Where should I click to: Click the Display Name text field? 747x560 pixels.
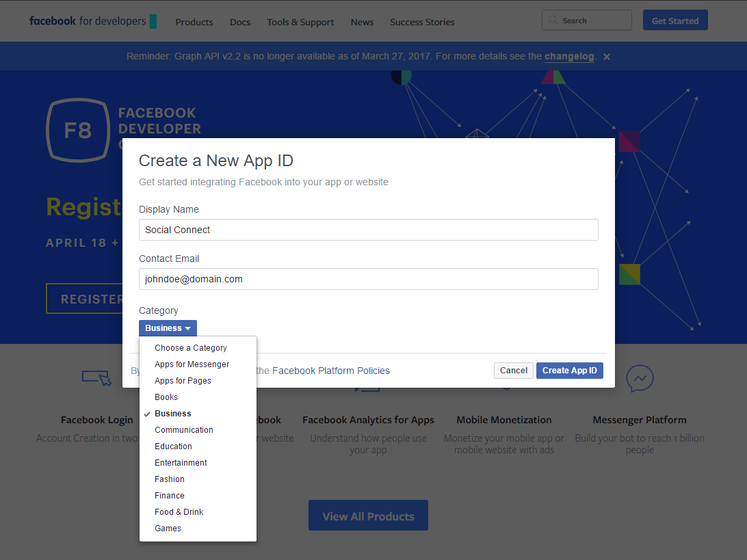[x=368, y=230]
